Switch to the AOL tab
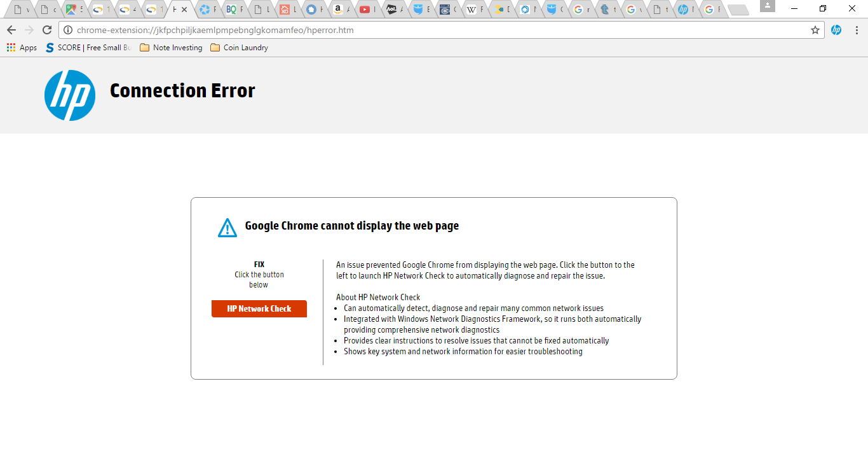 (x=394, y=10)
